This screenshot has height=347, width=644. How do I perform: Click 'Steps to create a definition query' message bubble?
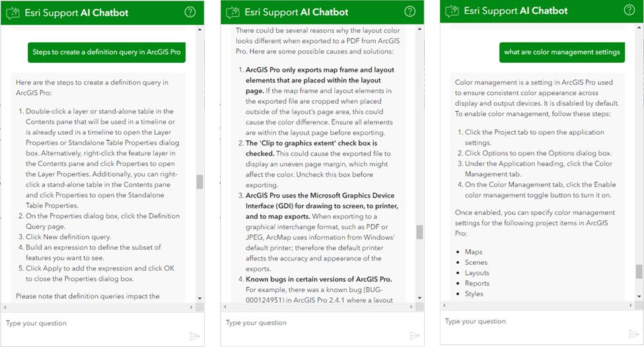coord(106,52)
